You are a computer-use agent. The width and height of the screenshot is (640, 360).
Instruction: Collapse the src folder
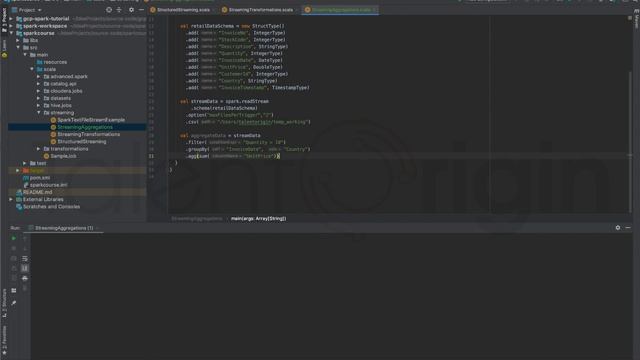click(x=18, y=48)
